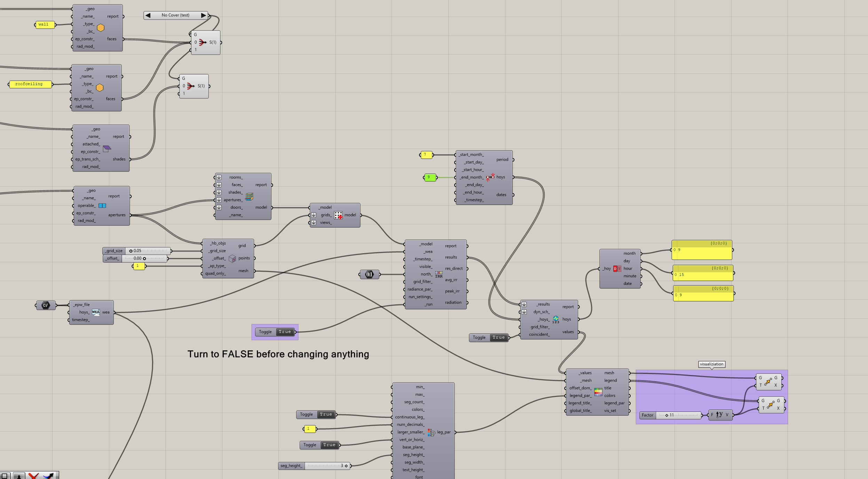Click the legend parameters icon next to leg_par
This screenshot has height=479, width=868.
coord(431,432)
